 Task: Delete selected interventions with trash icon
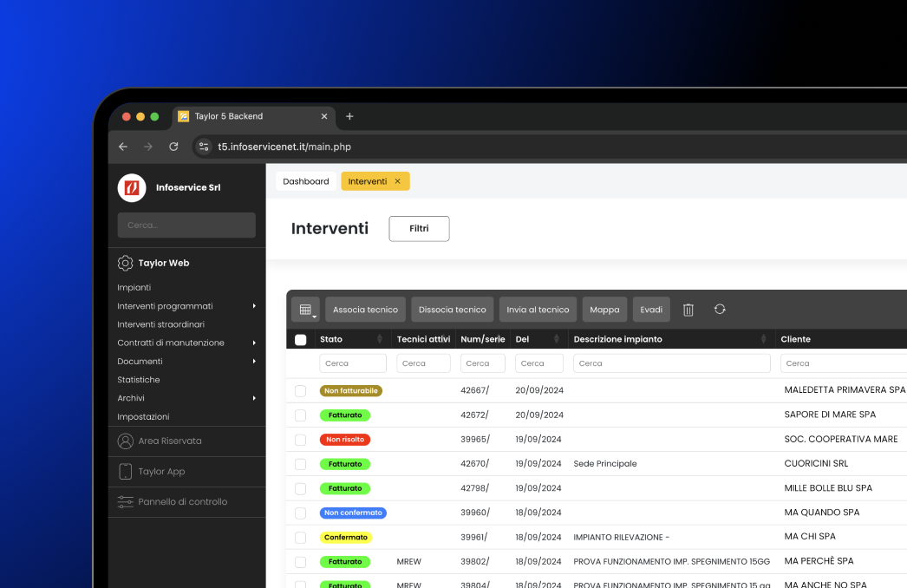coord(688,310)
